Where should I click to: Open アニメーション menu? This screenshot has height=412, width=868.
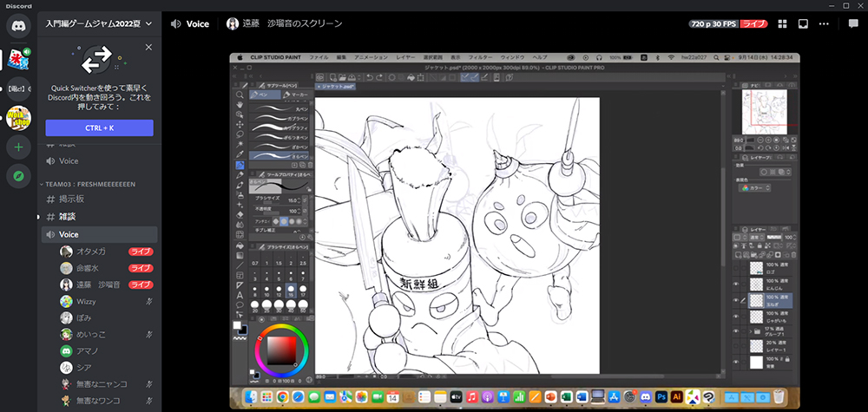(372, 57)
